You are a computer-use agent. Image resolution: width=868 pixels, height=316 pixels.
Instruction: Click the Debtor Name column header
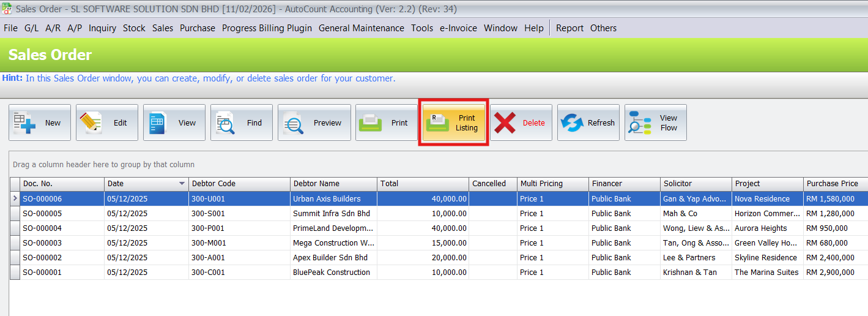tap(316, 184)
